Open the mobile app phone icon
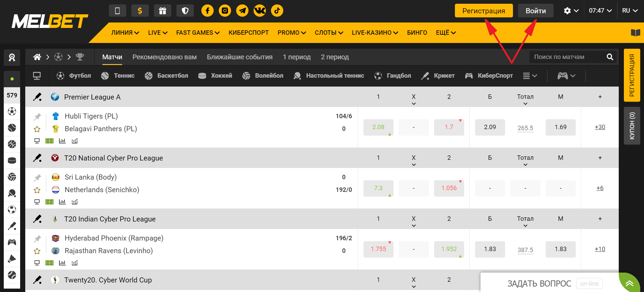 coord(117,11)
